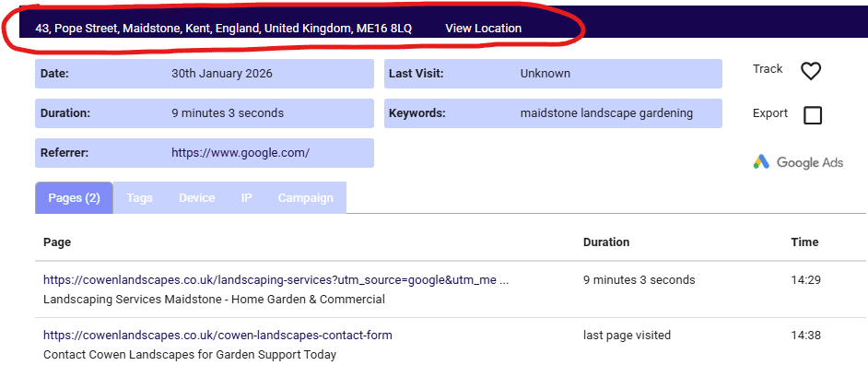Click the Time column header

[x=803, y=242]
